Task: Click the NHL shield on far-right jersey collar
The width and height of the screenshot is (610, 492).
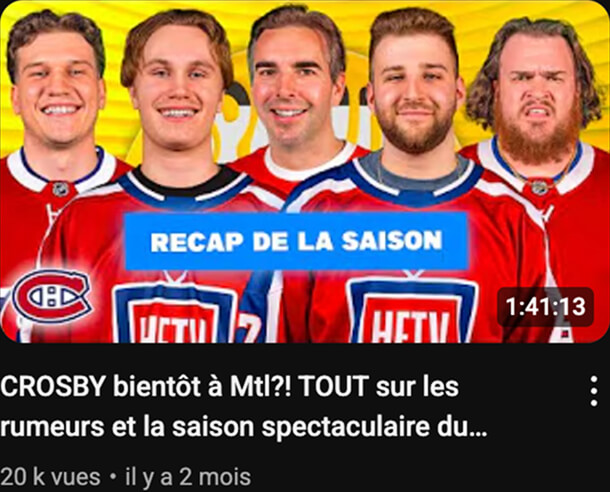Action: point(539,187)
